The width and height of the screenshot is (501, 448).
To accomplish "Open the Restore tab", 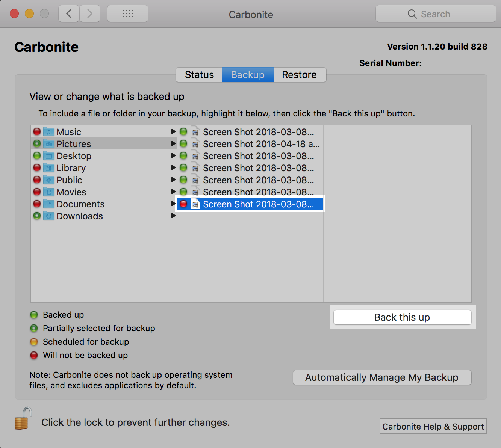I will pyautogui.click(x=299, y=75).
